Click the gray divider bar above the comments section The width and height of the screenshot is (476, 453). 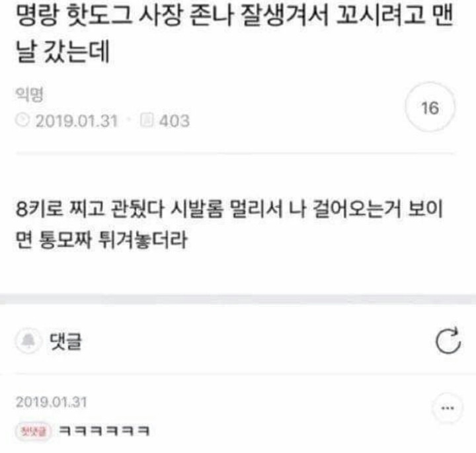pyautogui.click(x=238, y=300)
